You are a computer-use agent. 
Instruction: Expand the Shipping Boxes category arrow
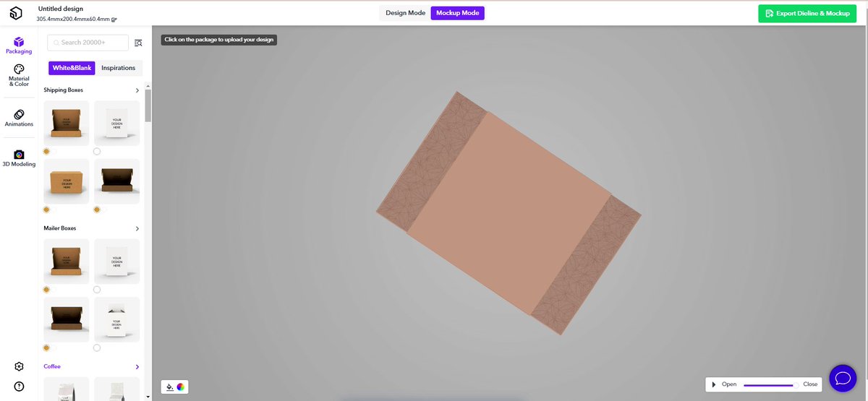coord(137,90)
